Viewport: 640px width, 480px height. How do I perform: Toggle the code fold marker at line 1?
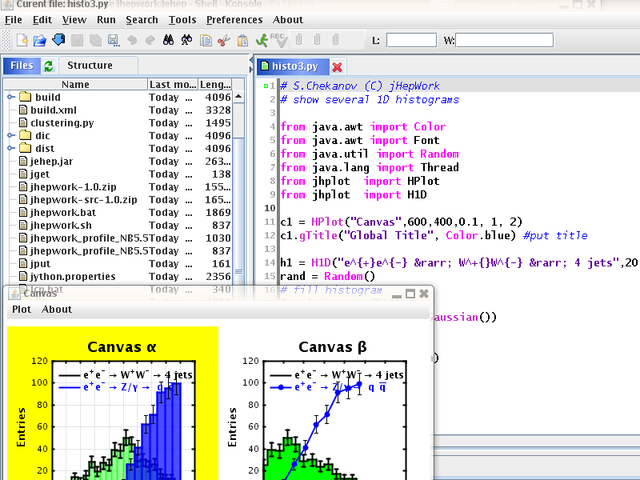[267, 87]
